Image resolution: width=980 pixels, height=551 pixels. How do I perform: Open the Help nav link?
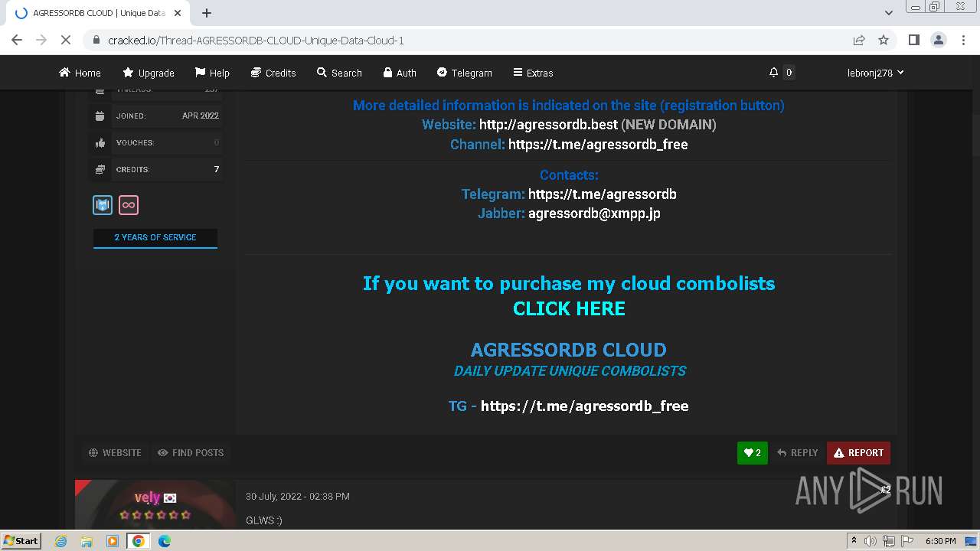[x=212, y=73]
